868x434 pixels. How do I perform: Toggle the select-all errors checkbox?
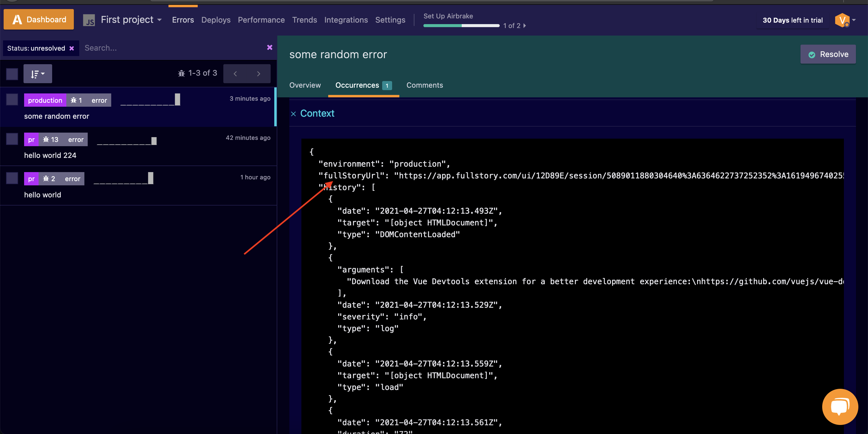point(12,74)
